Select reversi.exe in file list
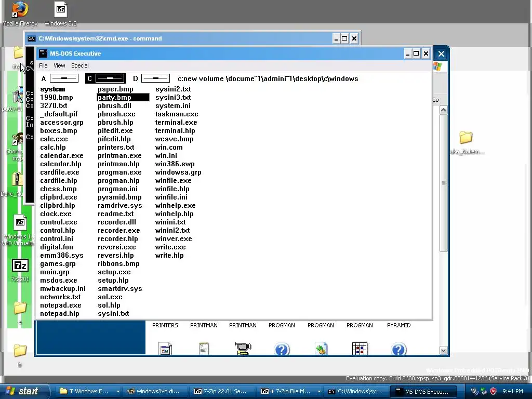532x399 pixels. (117, 247)
